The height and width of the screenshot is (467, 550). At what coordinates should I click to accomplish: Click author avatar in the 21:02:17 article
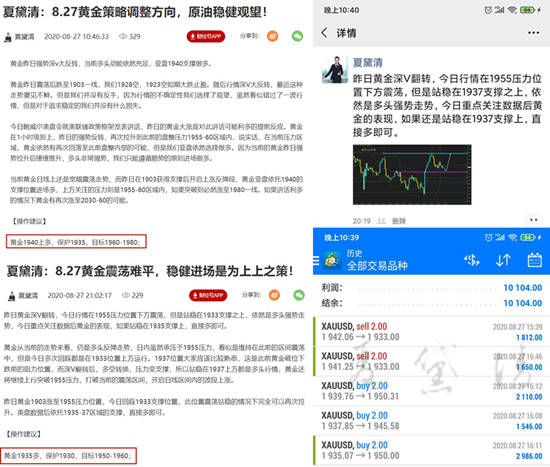pos(12,296)
